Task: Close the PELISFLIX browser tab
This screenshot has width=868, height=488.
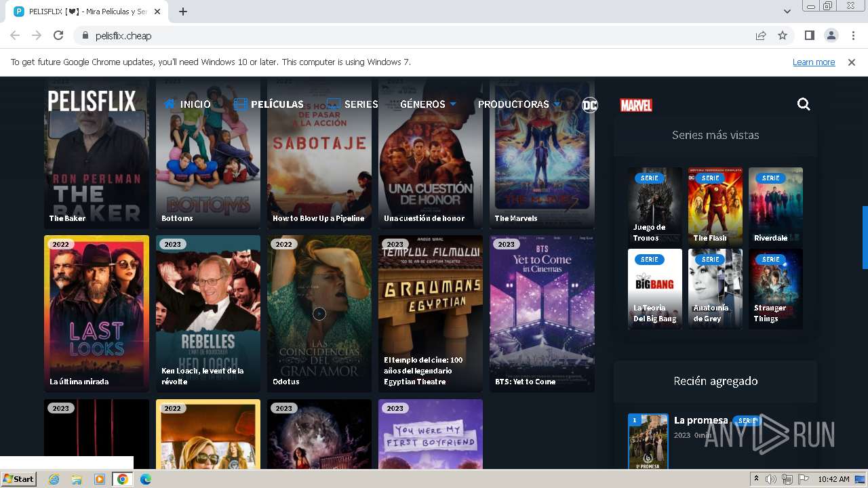Action: pyautogui.click(x=158, y=12)
